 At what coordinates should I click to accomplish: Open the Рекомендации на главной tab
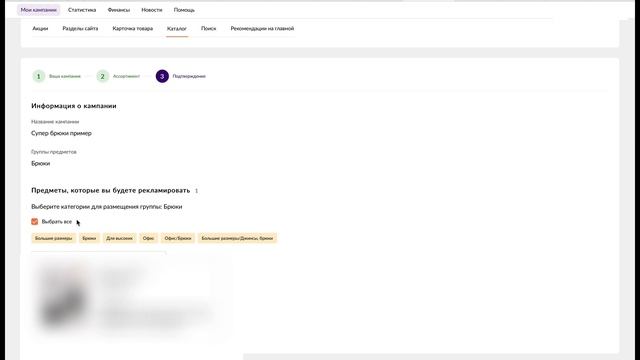(262, 29)
